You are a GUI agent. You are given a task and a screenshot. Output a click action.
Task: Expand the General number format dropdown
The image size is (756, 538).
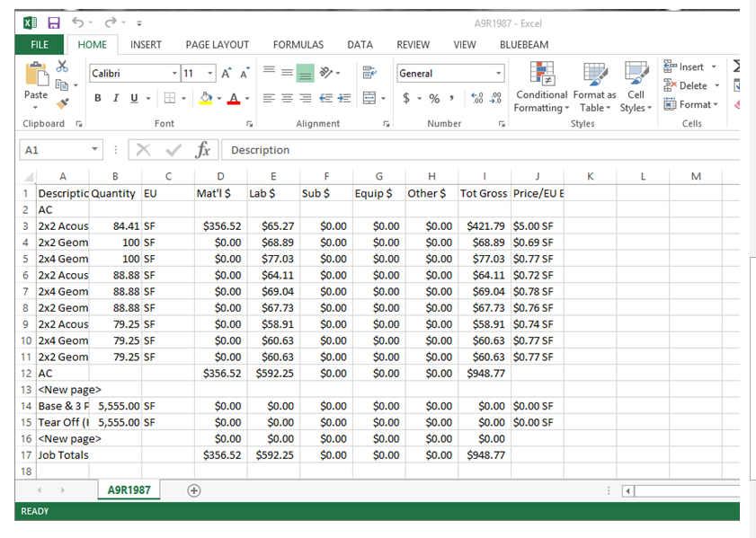(x=499, y=73)
